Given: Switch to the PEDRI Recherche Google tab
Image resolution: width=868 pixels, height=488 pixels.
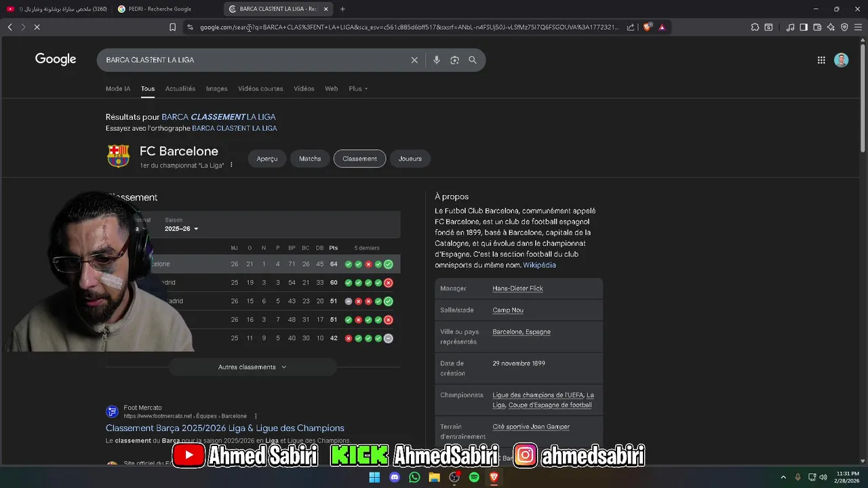Looking at the screenshot, I should click(167, 9).
